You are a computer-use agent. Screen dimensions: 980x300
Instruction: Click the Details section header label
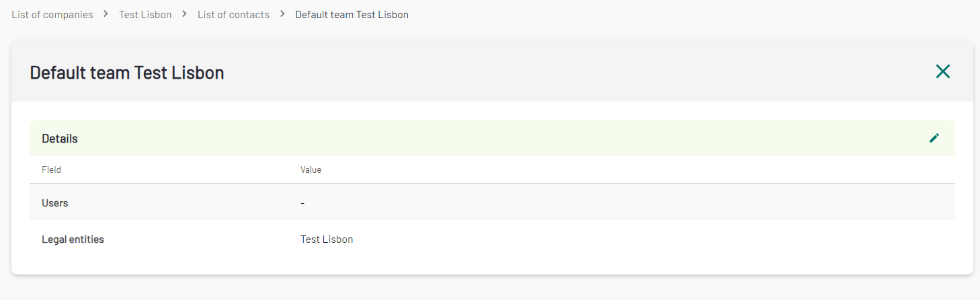pos(60,139)
